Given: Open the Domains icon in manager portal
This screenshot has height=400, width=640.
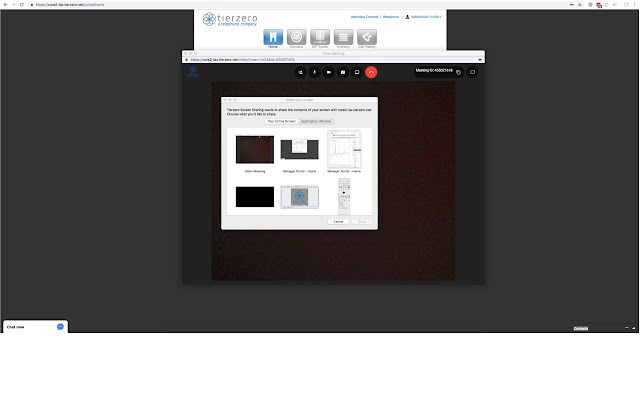Looking at the screenshot, I should point(296,37).
